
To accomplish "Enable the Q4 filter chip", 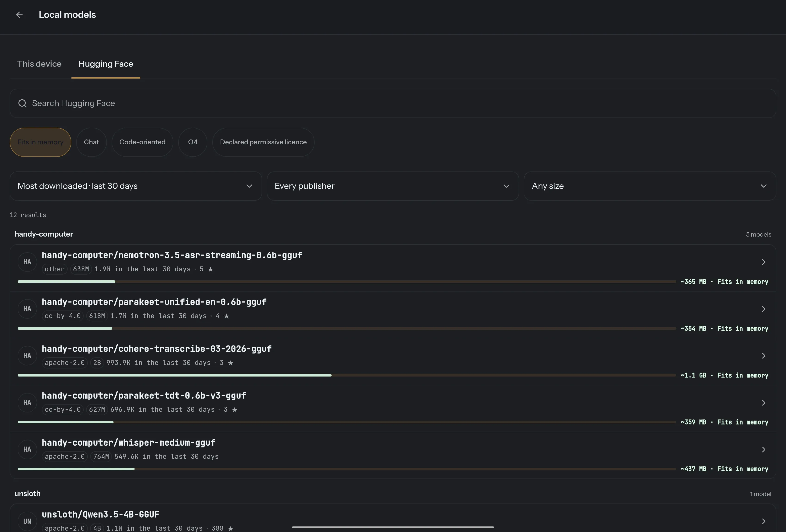I will [x=193, y=142].
